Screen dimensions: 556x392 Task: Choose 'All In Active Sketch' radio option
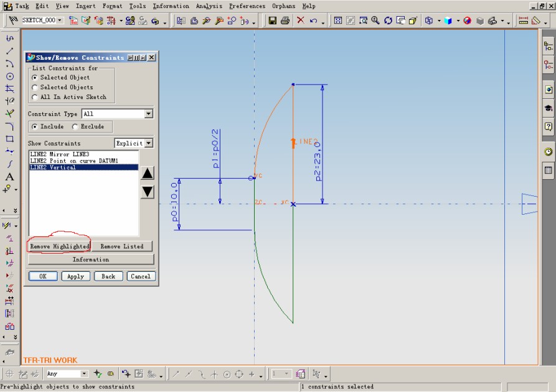tap(35, 98)
